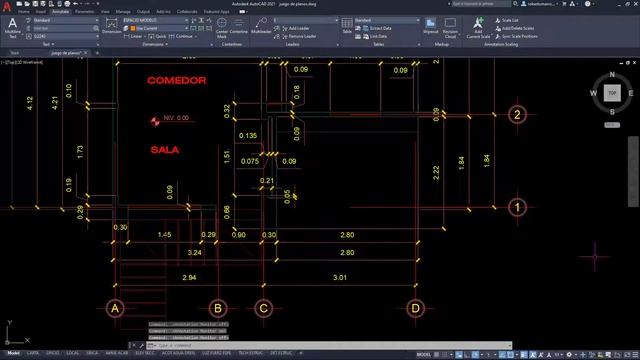Screen dimensions: 640x360
Task: Click Sync Scale Positions
Action: 516,36
